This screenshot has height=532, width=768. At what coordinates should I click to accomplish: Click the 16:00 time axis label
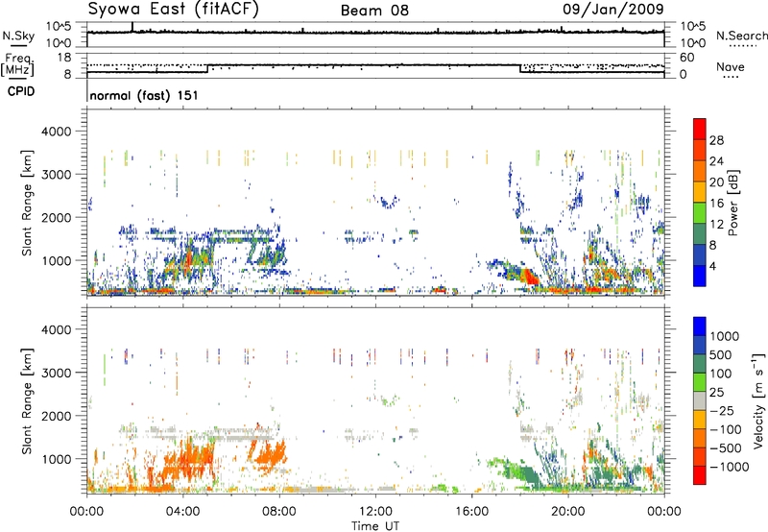(471, 512)
